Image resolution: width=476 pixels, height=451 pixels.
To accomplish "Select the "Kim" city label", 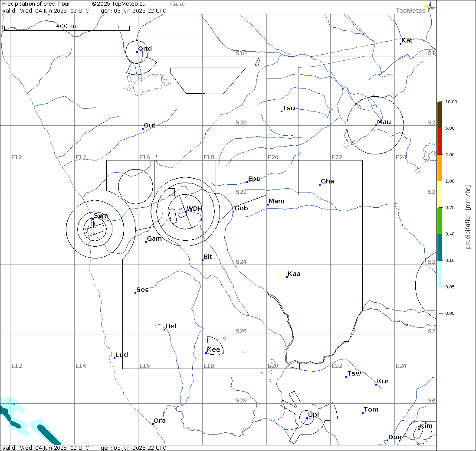I will pyautogui.click(x=426, y=426).
